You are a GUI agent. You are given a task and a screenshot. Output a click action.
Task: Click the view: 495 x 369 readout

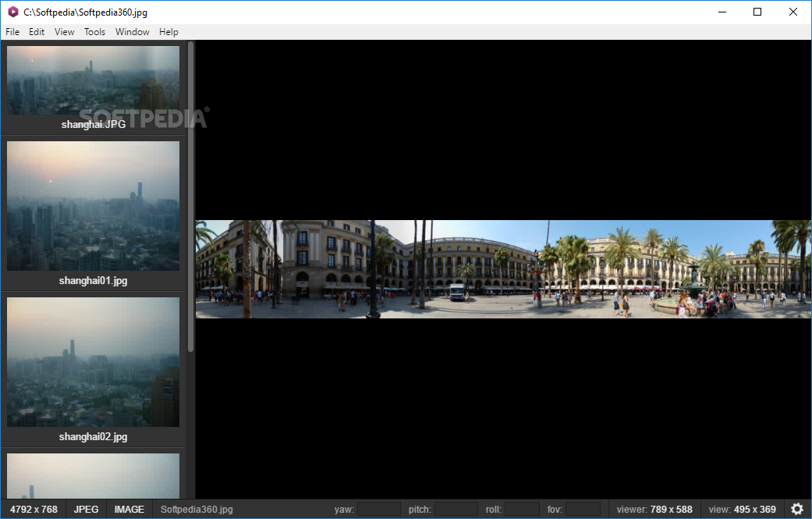tap(742, 509)
